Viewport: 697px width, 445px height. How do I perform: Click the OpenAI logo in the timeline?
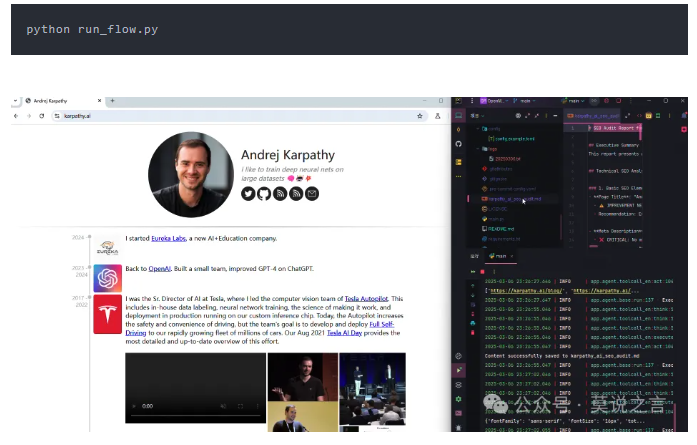click(107, 277)
